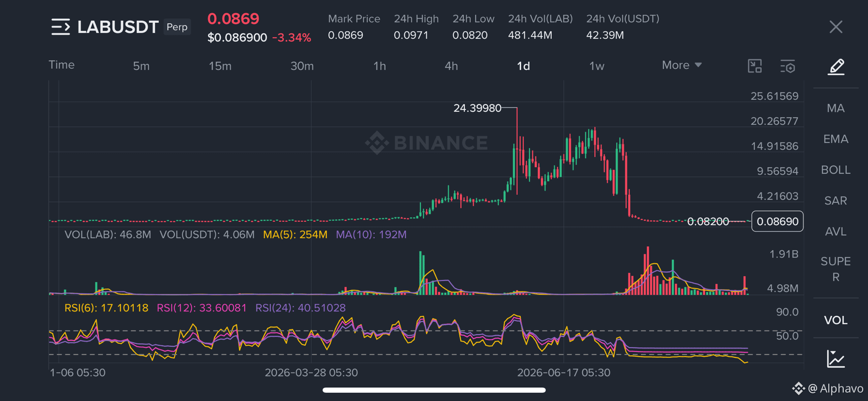This screenshot has height=401, width=868.
Task: Tap the MA(5): 254M volume label
Action: (x=295, y=235)
